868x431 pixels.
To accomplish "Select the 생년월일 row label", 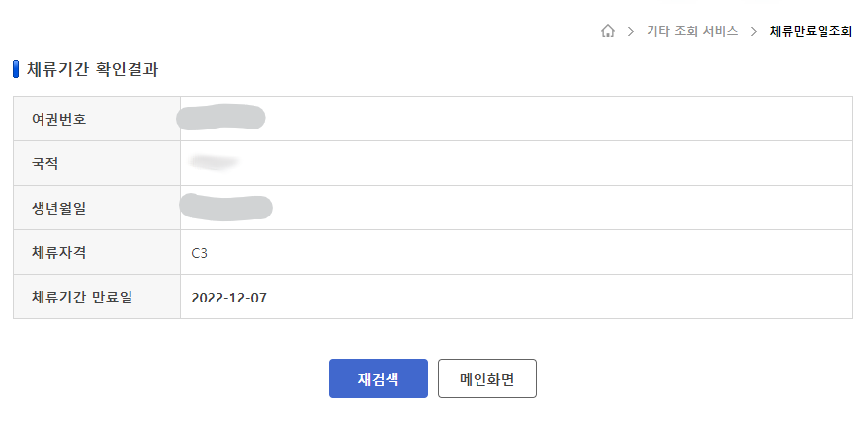I will (59, 208).
